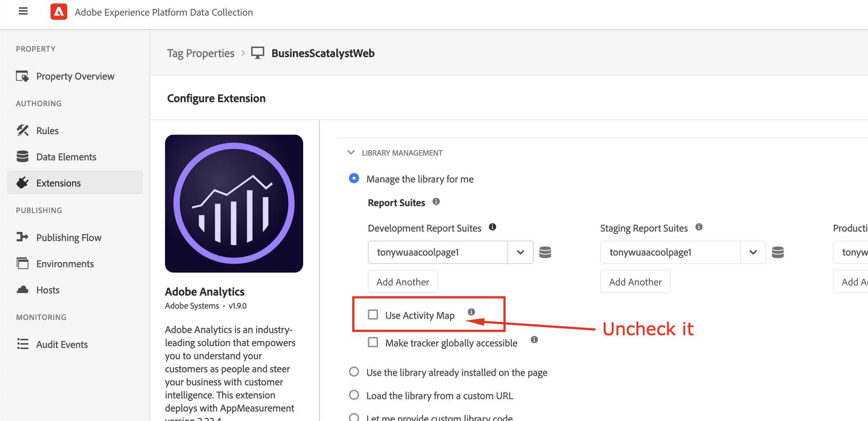Click info icon beside Development Report Suites
Viewport: 868px width, 421px height.
[x=492, y=227]
